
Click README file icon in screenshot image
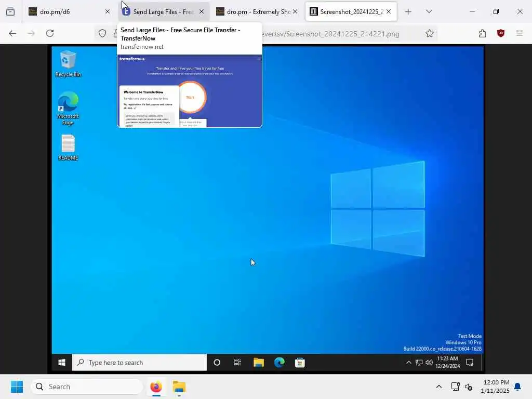pyautogui.click(x=68, y=148)
